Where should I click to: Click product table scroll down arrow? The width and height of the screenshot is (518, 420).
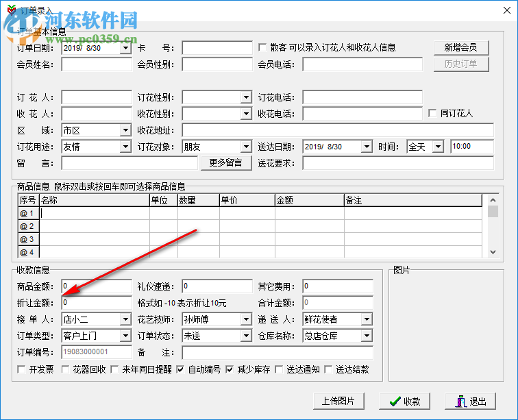[x=493, y=252]
